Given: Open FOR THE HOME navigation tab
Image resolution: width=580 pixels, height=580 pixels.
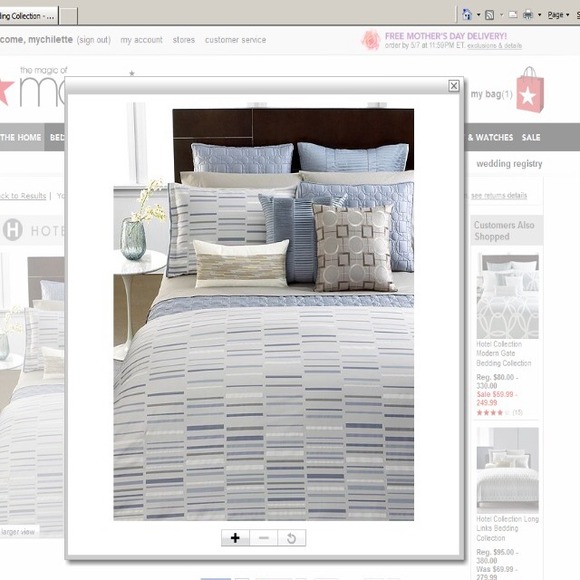Looking at the screenshot, I should click(x=21, y=137).
